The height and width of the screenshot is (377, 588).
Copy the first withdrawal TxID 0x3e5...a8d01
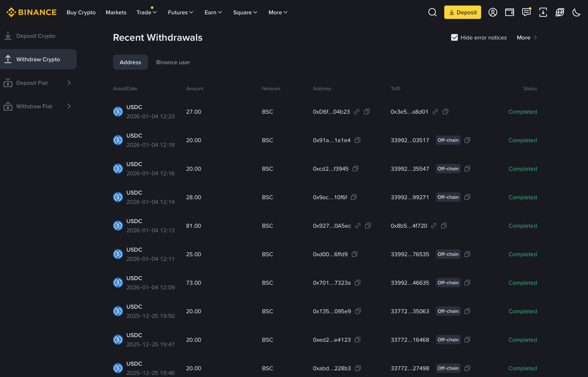coord(445,112)
